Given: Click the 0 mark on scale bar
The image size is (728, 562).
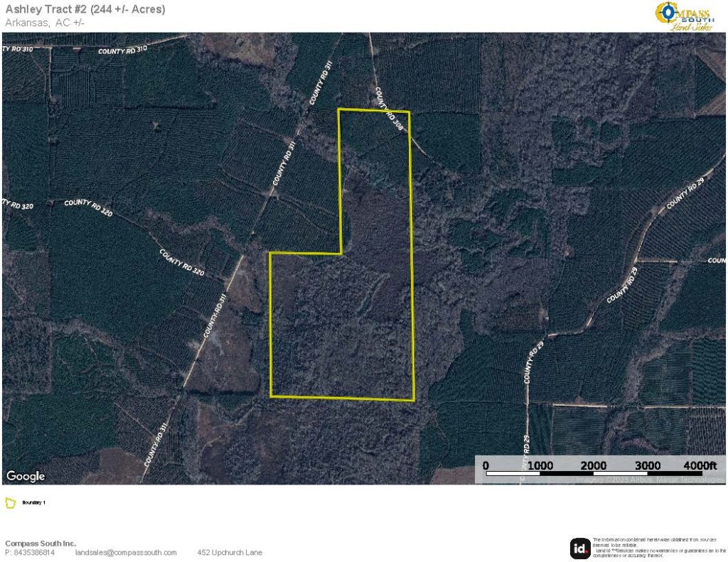Looking at the screenshot, I should point(486,465).
